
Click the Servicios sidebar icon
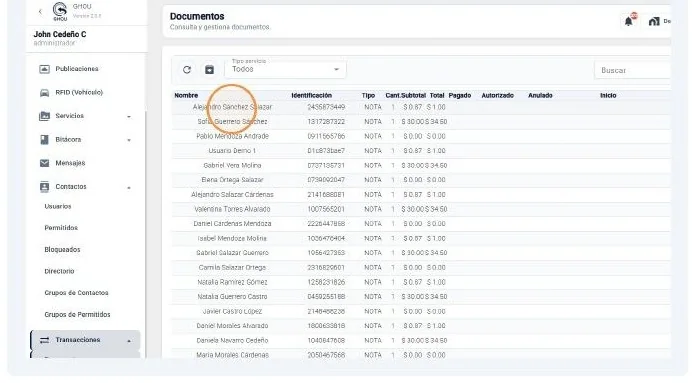pyautogui.click(x=44, y=116)
